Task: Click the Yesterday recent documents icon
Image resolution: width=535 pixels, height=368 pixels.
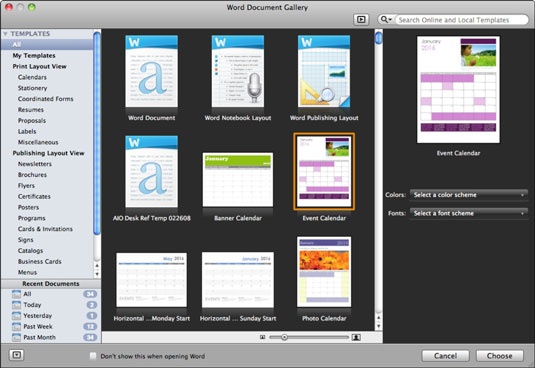Action: (x=16, y=316)
